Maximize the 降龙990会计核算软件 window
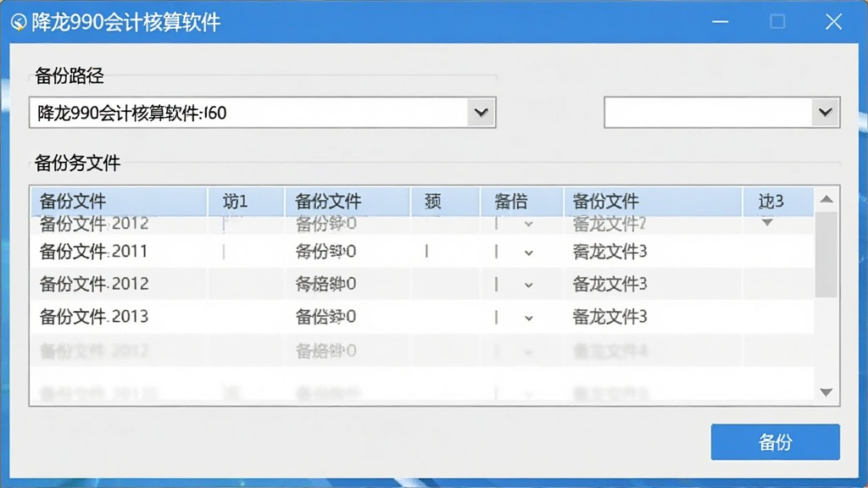The width and height of the screenshot is (868, 488). pyautogui.click(x=777, y=22)
